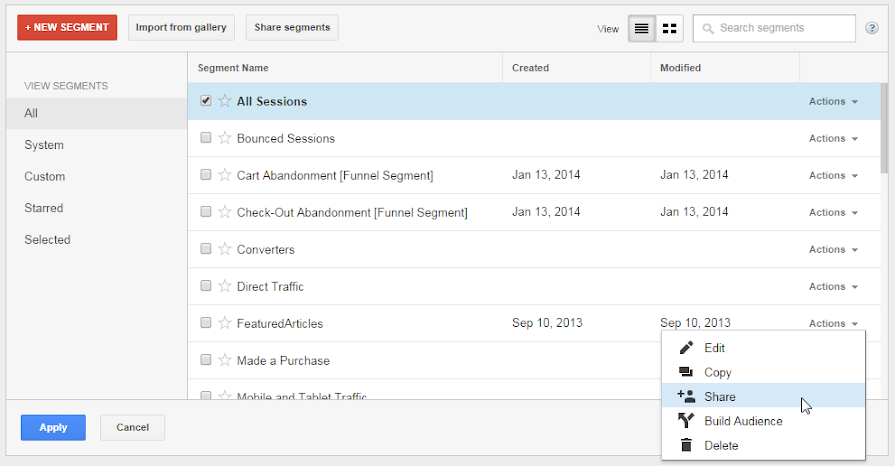Screen dimensions: 895x466
Task: Open Actions dropdown for All Sessions
Action: pos(833,102)
